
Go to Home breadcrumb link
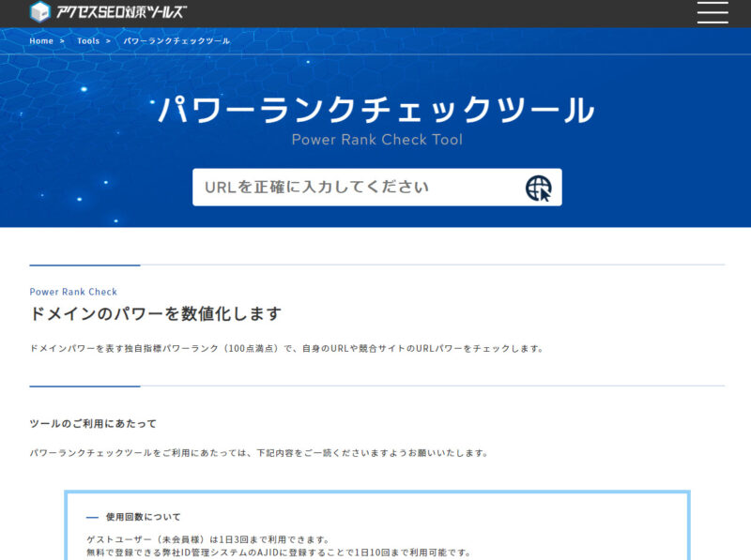pyautogui.click(x=41, y=41)
